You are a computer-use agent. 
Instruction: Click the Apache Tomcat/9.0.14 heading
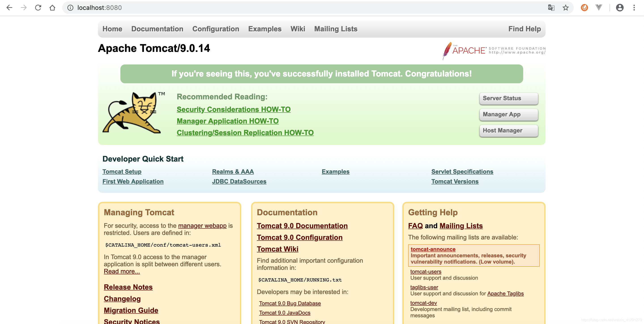(154, 48)
